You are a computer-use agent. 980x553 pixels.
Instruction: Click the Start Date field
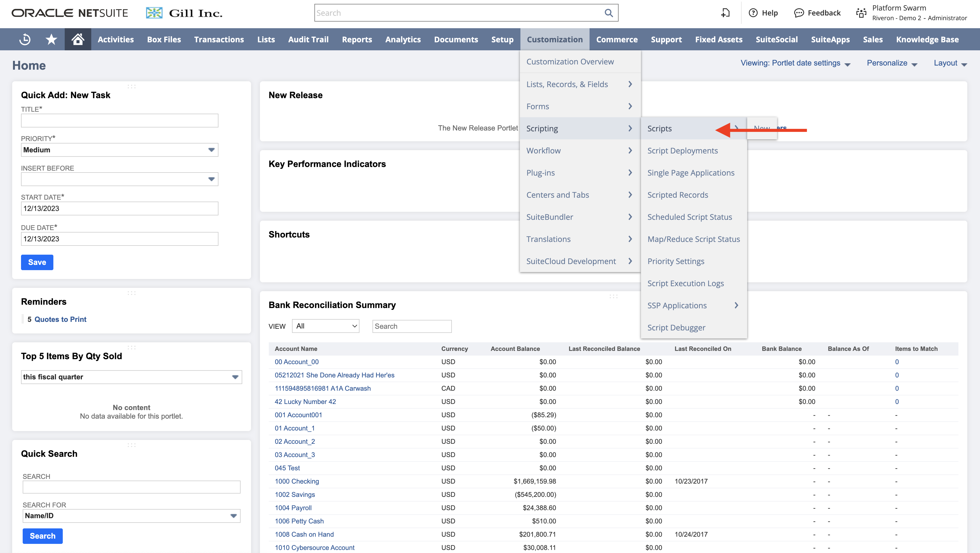[119, 208]
